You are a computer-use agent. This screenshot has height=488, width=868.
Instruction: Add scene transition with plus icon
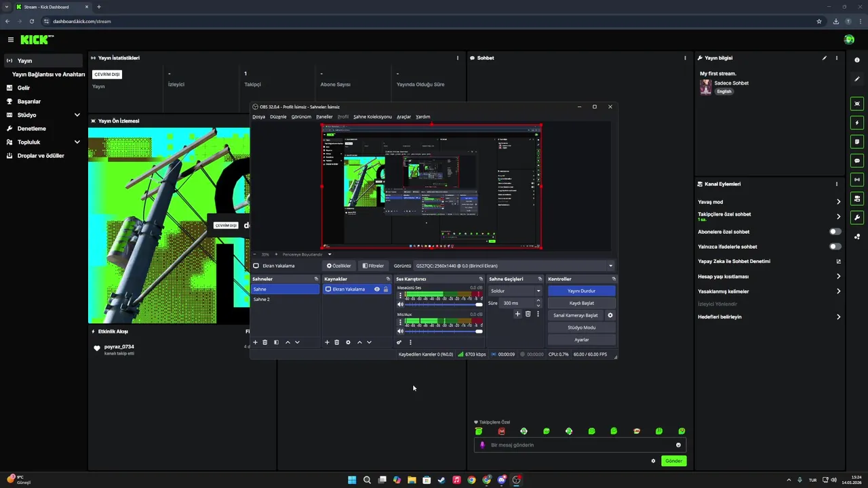coord(517,314)
